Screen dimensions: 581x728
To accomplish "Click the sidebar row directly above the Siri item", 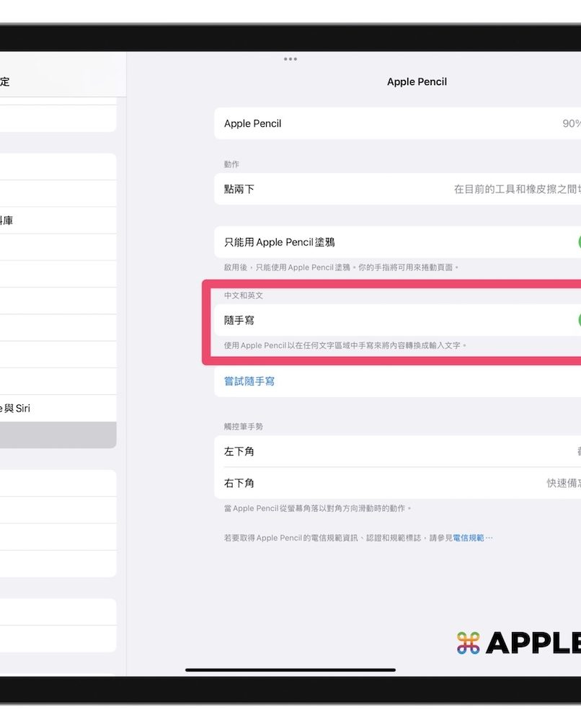I will pyautogui.click(x=58, y=381).
